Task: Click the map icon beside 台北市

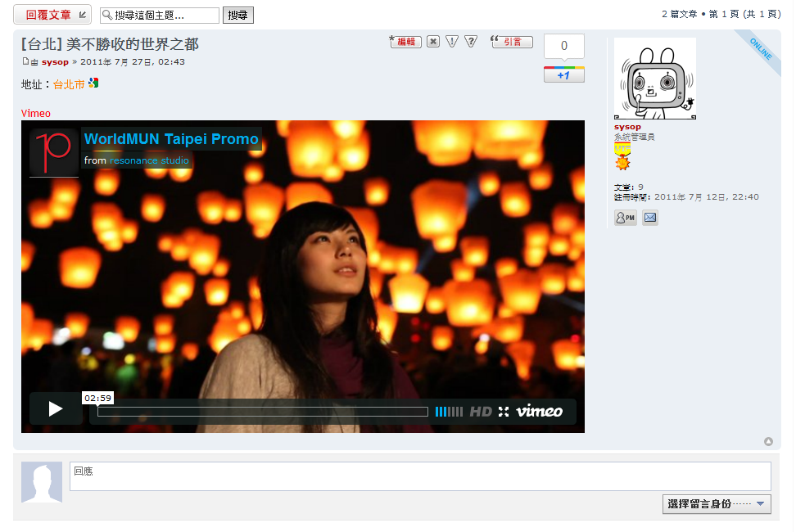Action: click(x=93, y=83)
